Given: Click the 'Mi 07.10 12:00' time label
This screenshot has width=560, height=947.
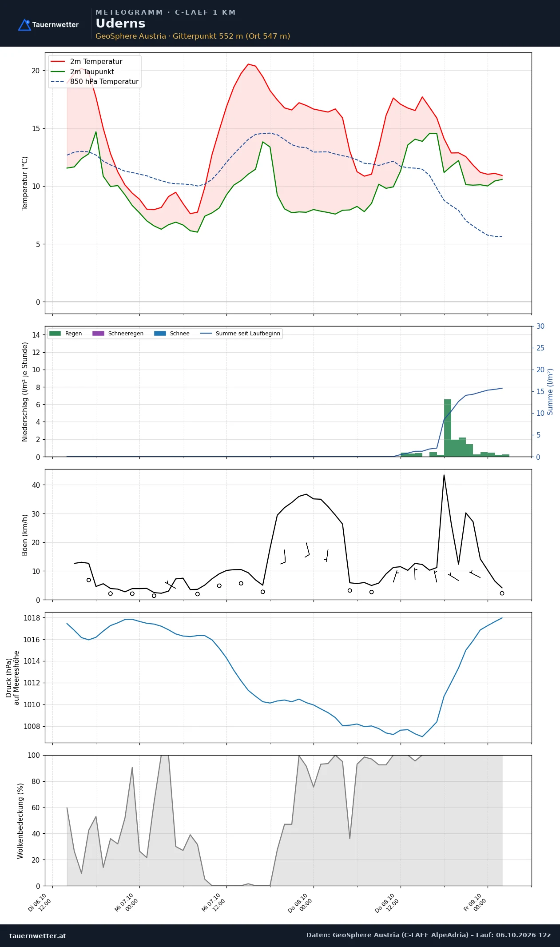Looking at the screenshot, I should click(214, 903).
